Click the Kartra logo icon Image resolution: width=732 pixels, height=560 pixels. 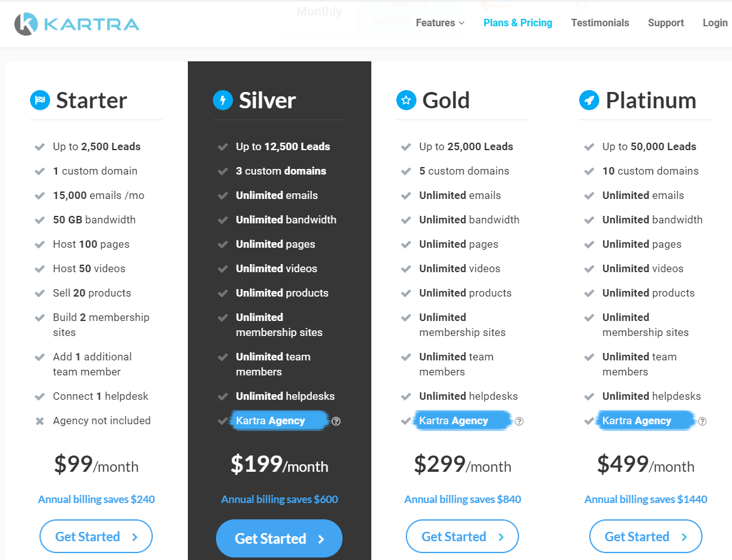click(x=26, y=24)
